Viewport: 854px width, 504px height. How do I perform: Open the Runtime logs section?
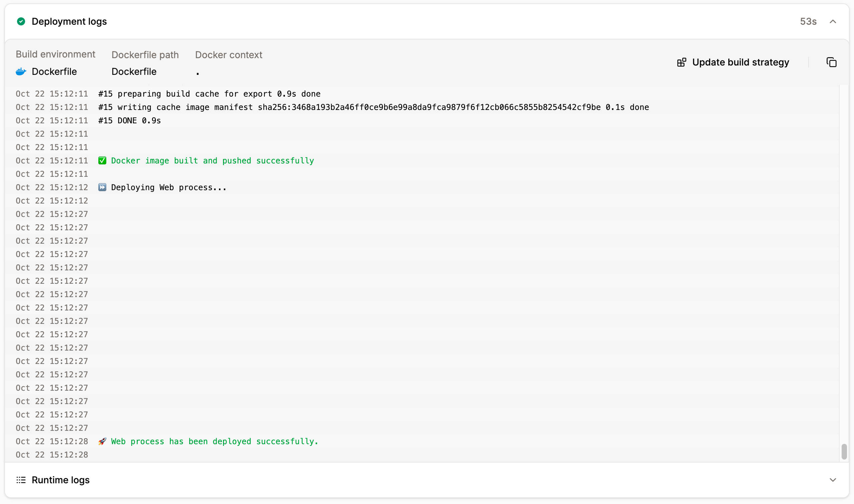point(61,480)
